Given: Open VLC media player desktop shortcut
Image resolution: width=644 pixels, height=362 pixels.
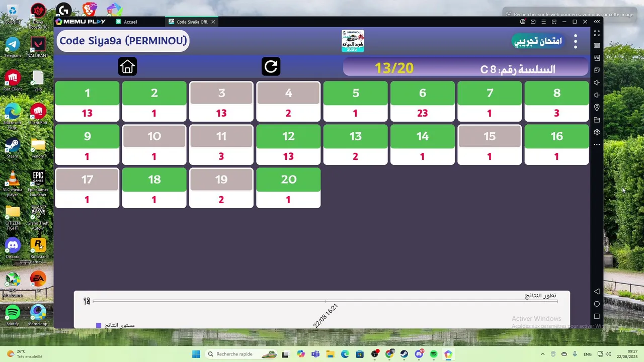Looking at the screenshot, I should [13, 183].
